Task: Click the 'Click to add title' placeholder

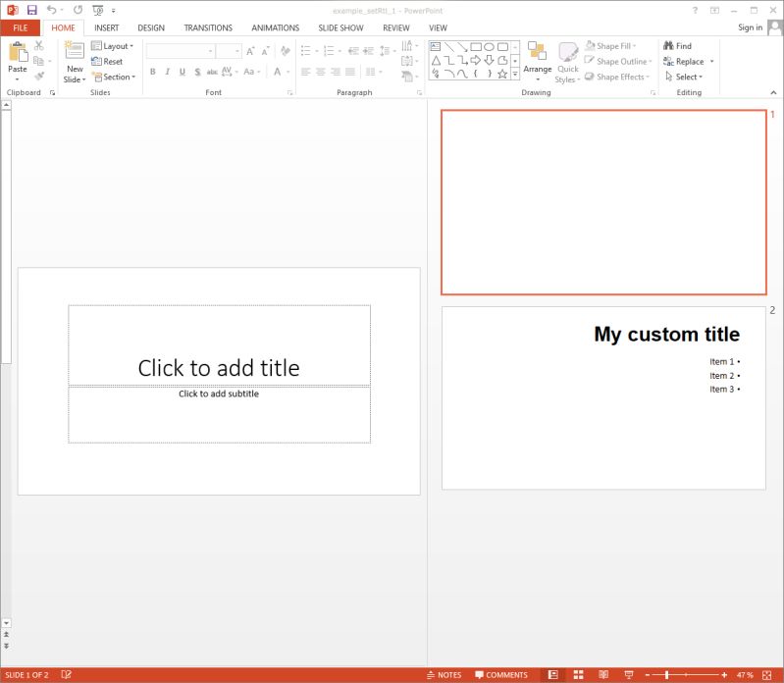Action: point(219,345)
